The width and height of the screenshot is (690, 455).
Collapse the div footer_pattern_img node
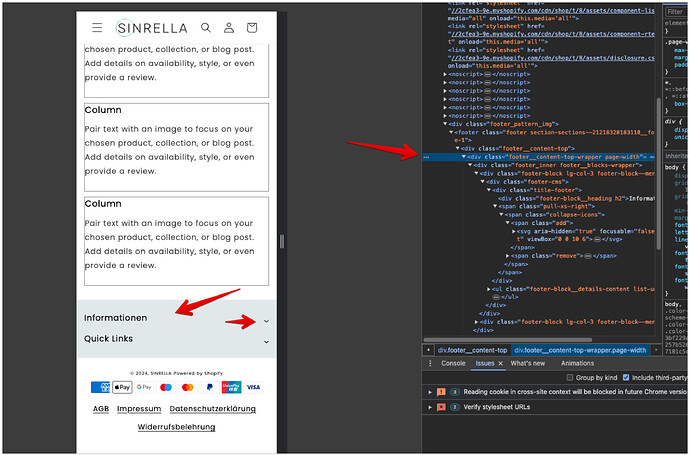pyautogui.click(x=445, y=124)
